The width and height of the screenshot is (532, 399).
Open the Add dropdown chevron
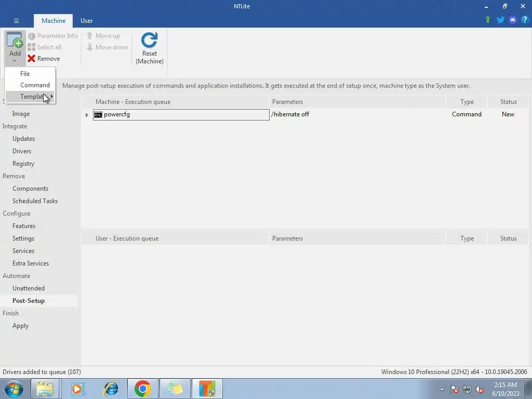[x=15, y=61]
